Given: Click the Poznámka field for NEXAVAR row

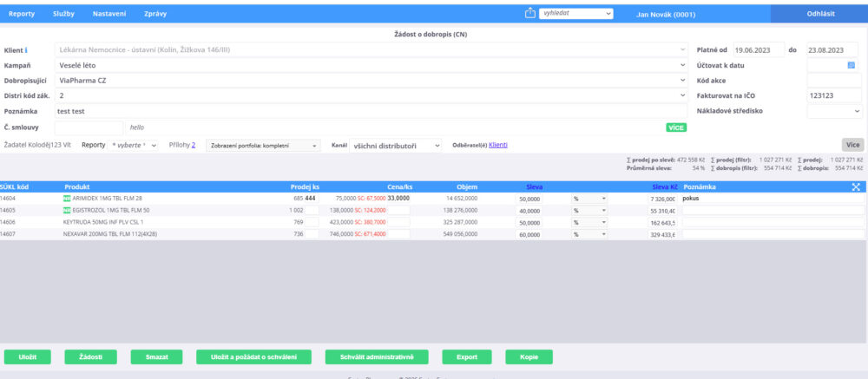Looking at the screenshot, I should pos(773,234).
